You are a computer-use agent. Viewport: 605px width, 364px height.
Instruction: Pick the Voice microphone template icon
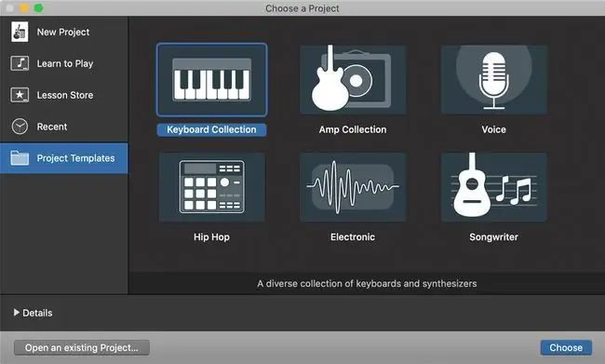494,79
